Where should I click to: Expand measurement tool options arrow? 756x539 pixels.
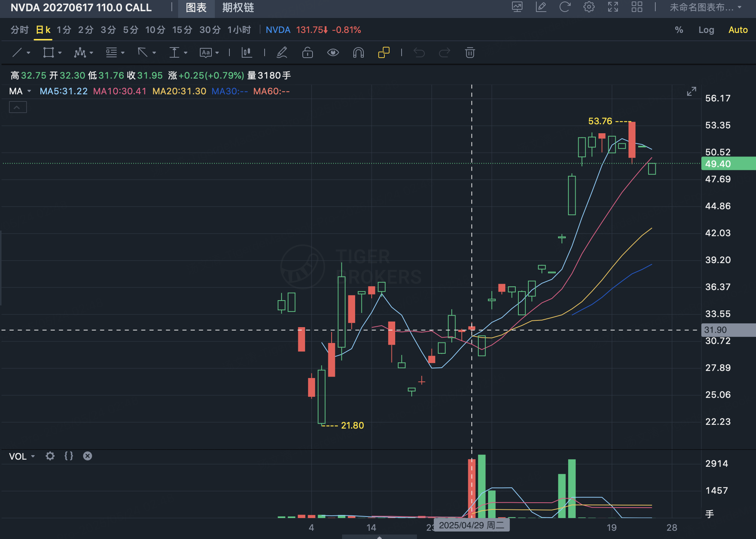(186, 53)
